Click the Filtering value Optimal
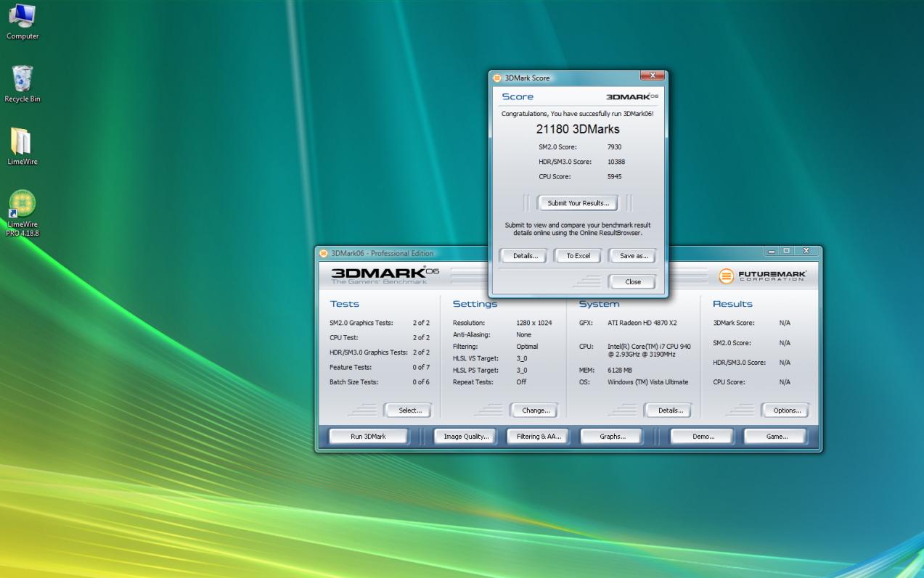The height and width of the screenshot is (578, 924). tap(527, 347)
